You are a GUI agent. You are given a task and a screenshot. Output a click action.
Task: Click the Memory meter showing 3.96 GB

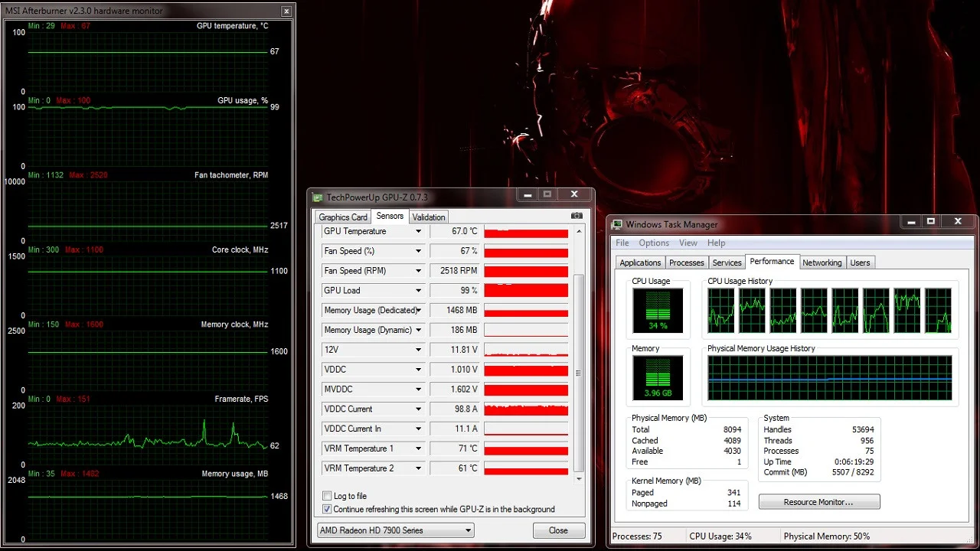pyautogui.click(x=658, y=378)
